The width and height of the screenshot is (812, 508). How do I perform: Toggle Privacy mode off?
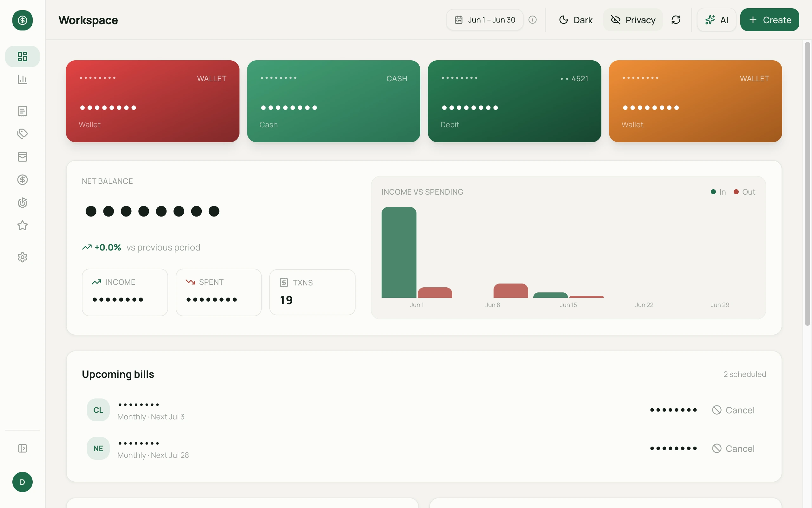click(x=633, y=20)
